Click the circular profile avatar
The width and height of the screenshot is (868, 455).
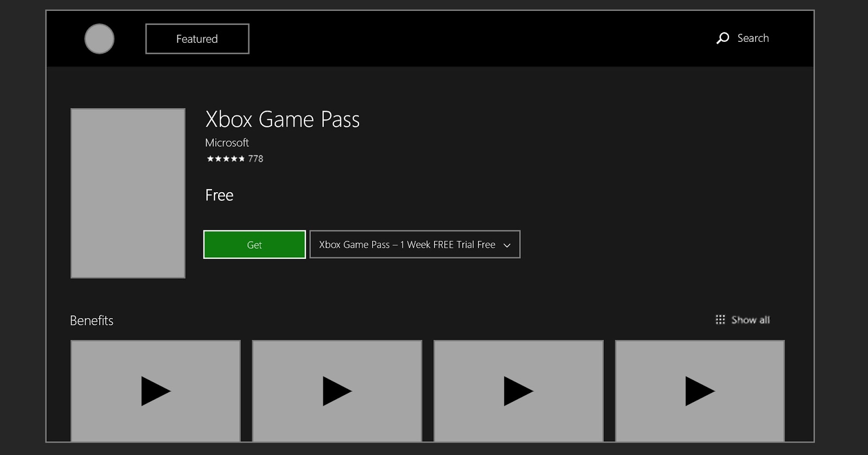pos(99,39)
